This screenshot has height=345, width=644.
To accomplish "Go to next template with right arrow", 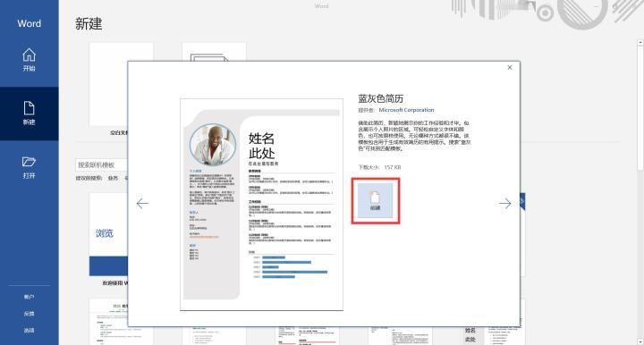I will coord(504,204).
